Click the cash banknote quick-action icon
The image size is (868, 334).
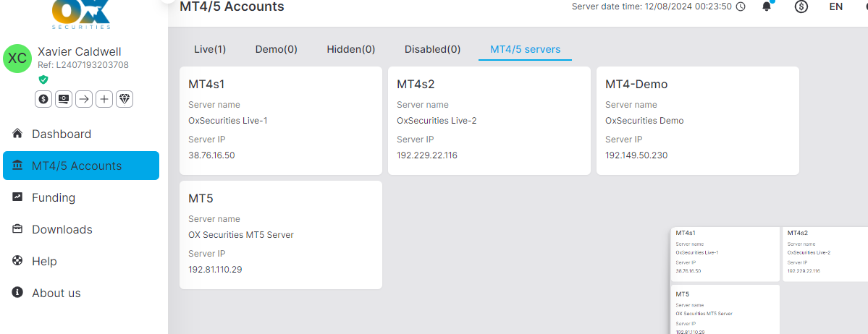coord(64,99)
